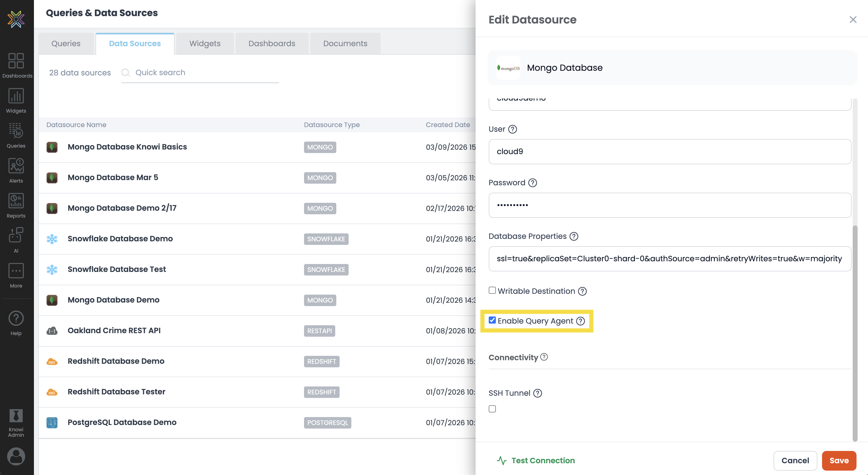Open the Documents tab
Screen dimensions: 868x475
coord(345,43)
